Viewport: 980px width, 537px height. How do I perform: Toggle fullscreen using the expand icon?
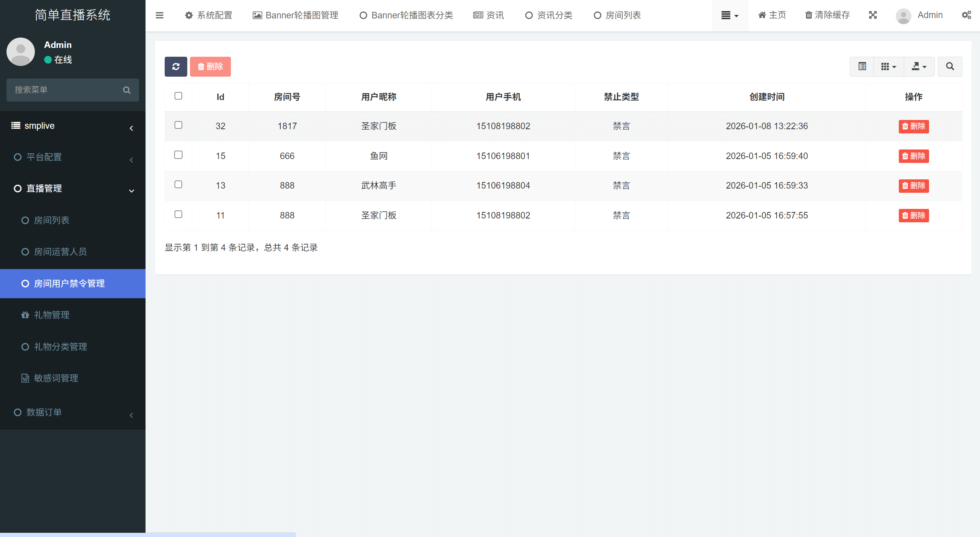coord(873,15)
